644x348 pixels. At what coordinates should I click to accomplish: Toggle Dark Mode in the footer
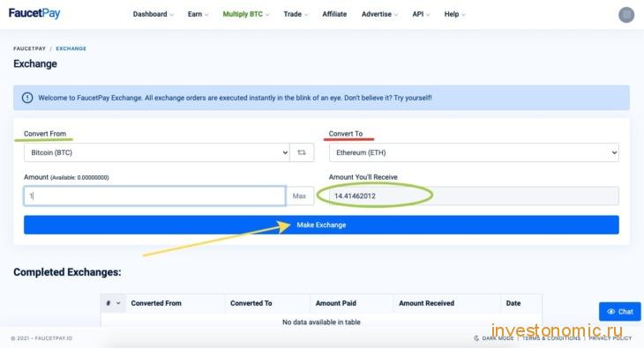[x=494, y=338]
